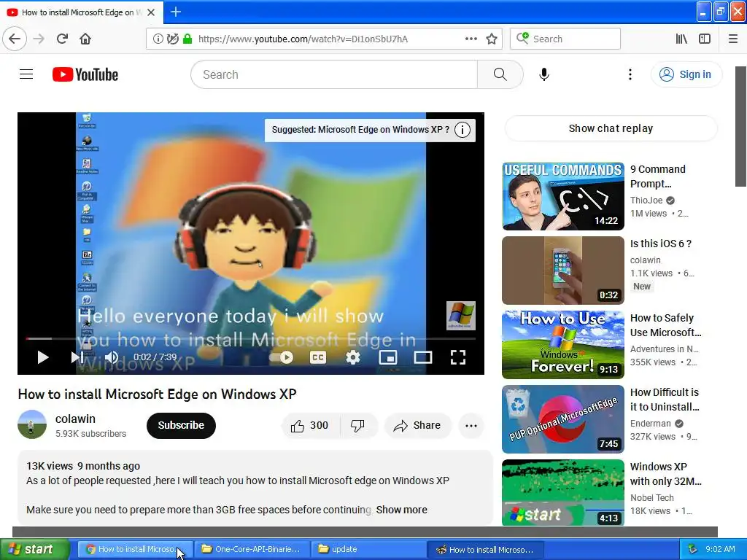Open colawin channel avatar
The height and width of the screenshot is (560, 747).
pyautogui.click(x=32, y=425)
